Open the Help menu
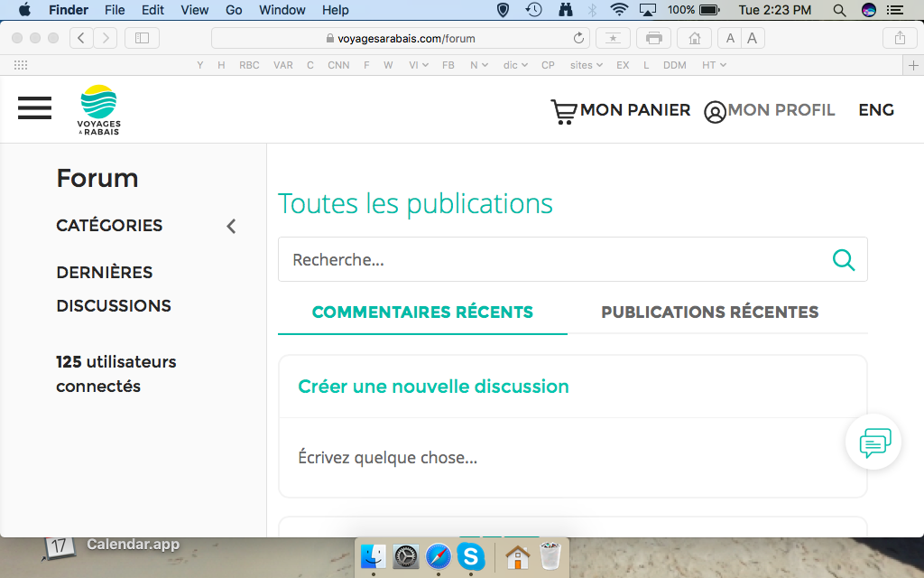The height and width of the screenshot is (578, 924). 336,10
